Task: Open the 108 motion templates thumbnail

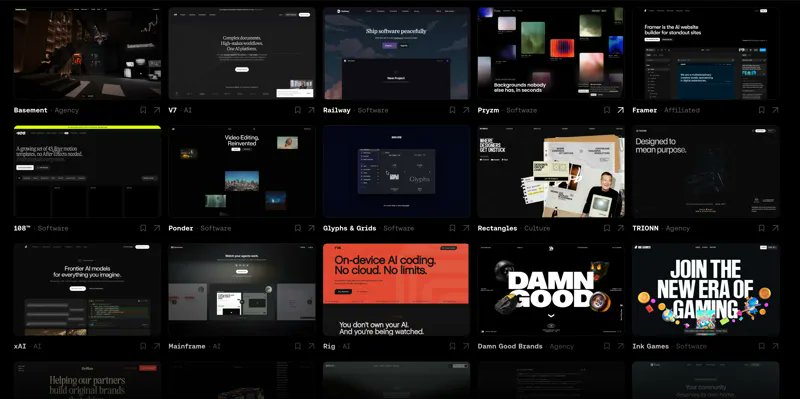Action: pos(87,171)
